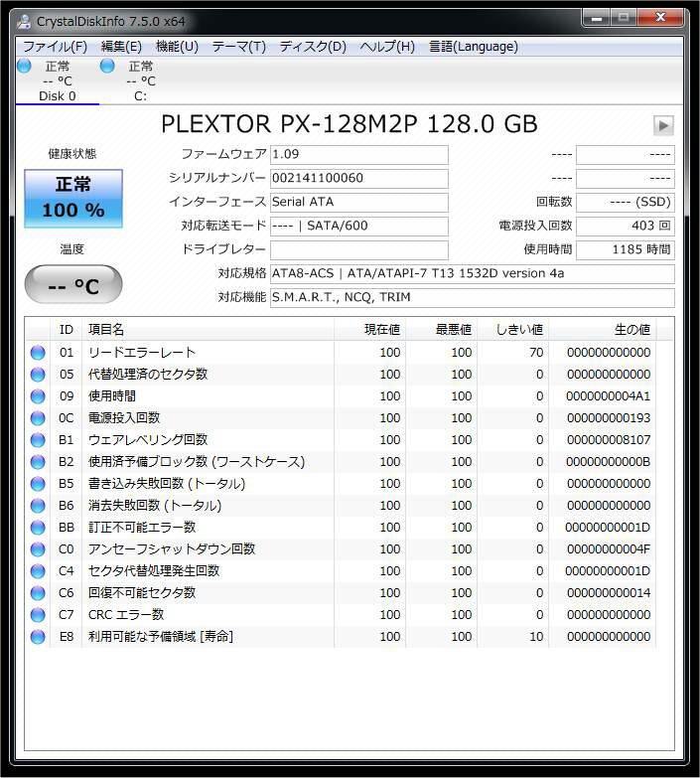Select raw value 00000000000B

(609, 462)
